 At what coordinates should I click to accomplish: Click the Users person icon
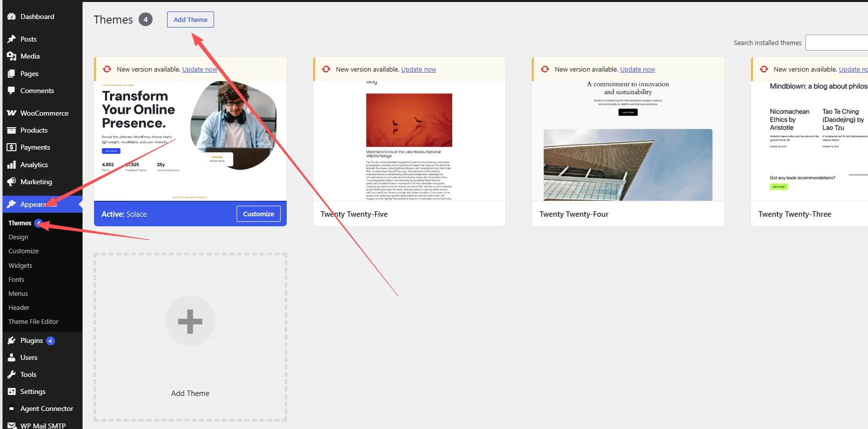pyautogui.click(x=12, y=357)
